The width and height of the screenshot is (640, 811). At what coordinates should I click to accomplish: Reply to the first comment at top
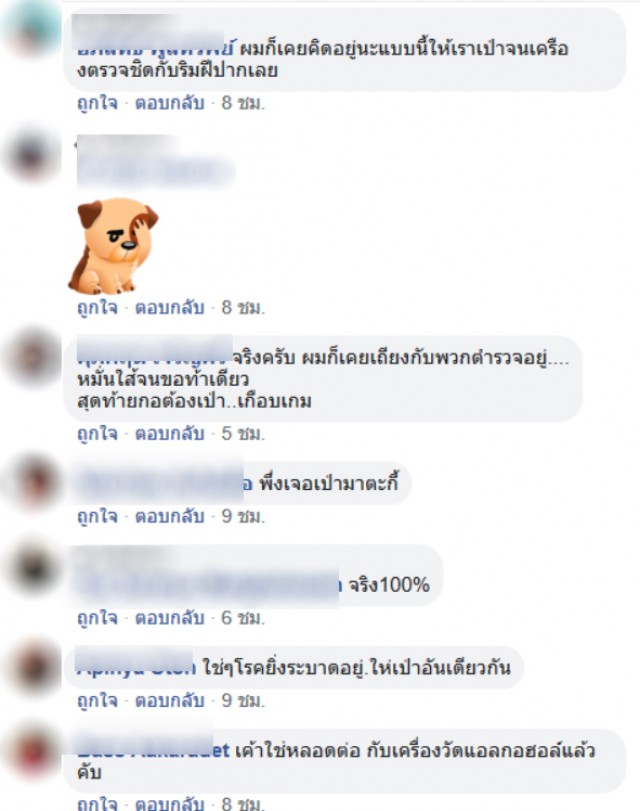click(170, 103)
